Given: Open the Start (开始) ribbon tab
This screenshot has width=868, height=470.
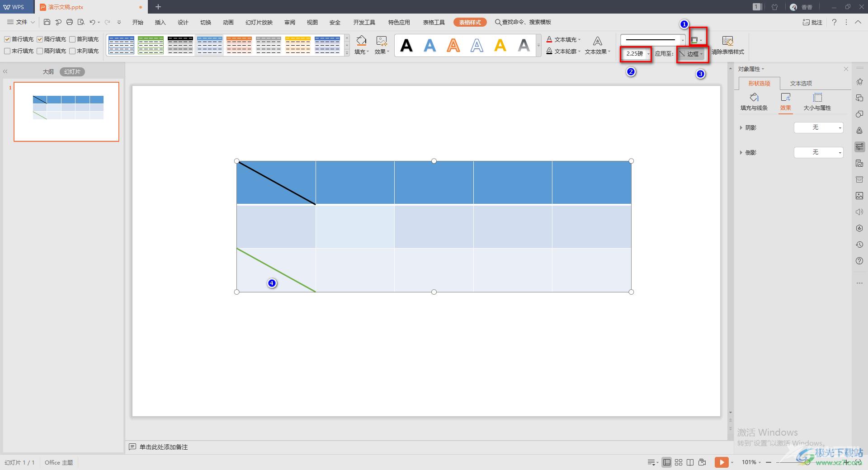Looking at the screenshot, I should (x=138, y=22).
